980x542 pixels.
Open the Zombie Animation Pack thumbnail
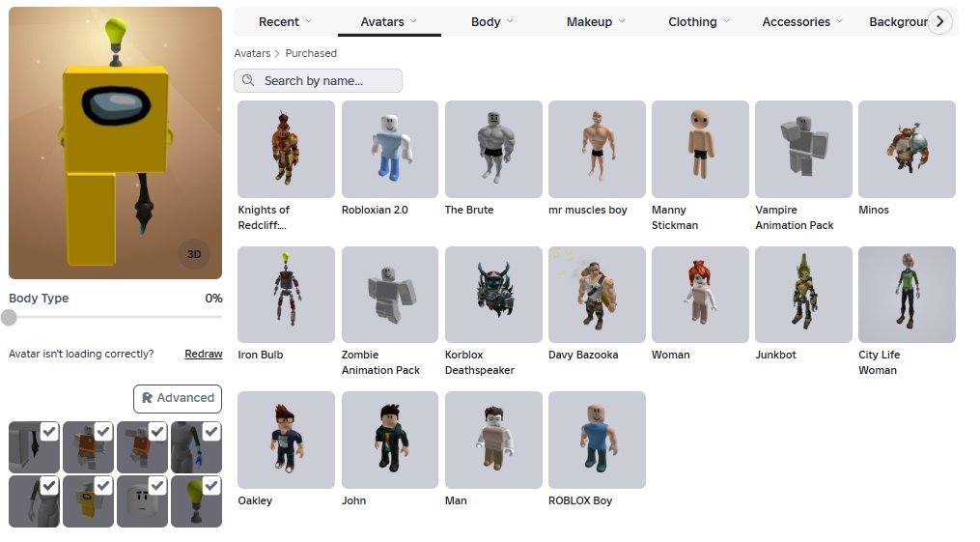click(x=389, y=295)
